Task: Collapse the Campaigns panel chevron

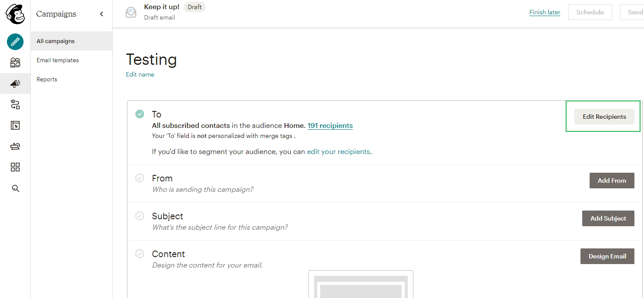Action: point(102,14)
